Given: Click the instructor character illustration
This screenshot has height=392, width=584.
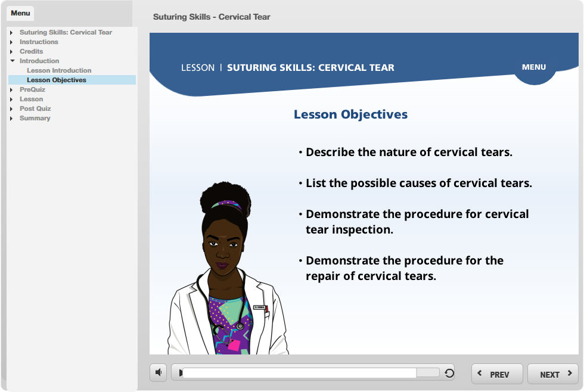Looking at the screenshot, I should click(226, 274).
